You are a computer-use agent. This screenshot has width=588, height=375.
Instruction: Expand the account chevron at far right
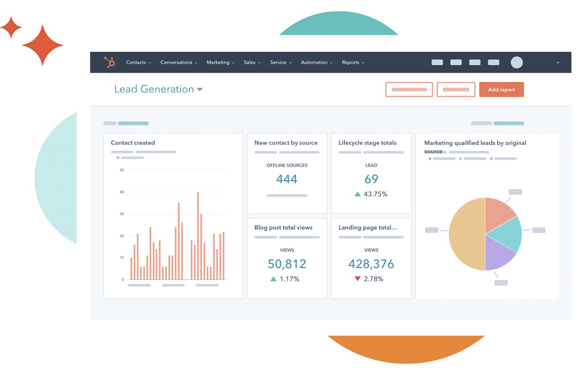click(558, 63)
